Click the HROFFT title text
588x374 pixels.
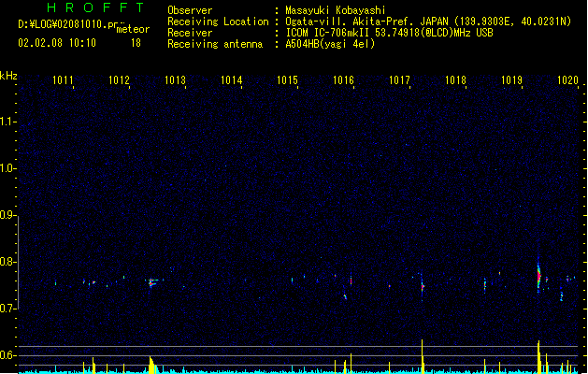[95, 7]
